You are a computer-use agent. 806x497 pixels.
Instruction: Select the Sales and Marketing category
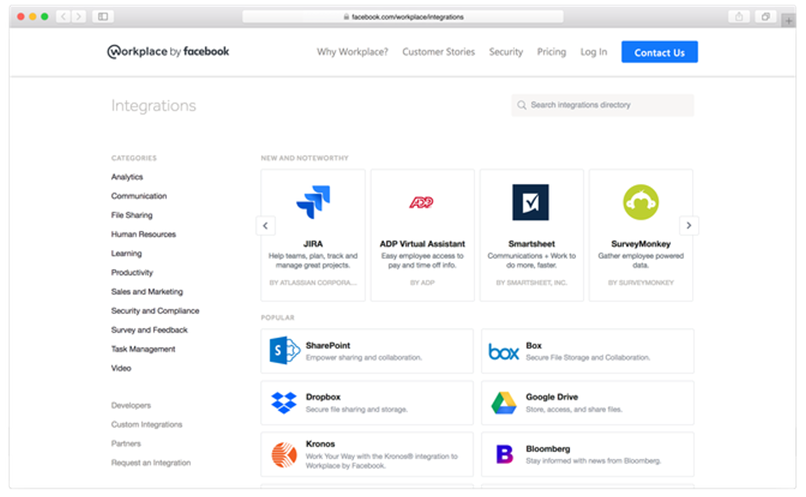tap(147, 291)
